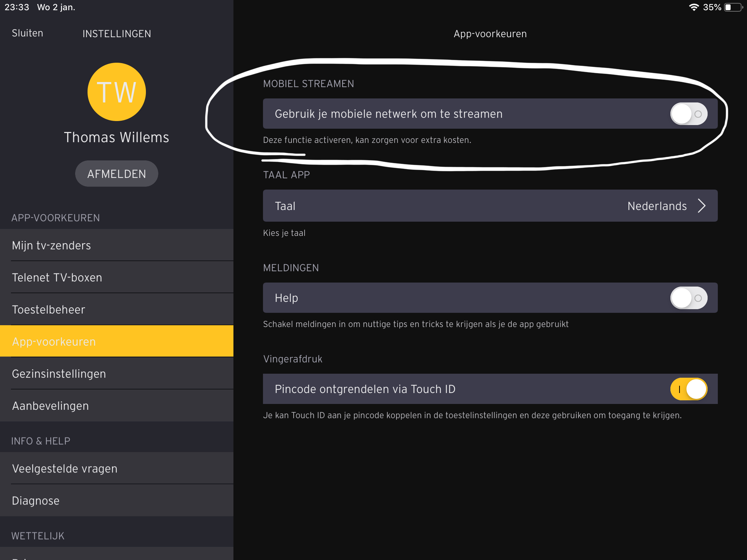Screen dimensions: 747x560
Task: Open Veelgestelde vragen page
Action: click(65, 468)
